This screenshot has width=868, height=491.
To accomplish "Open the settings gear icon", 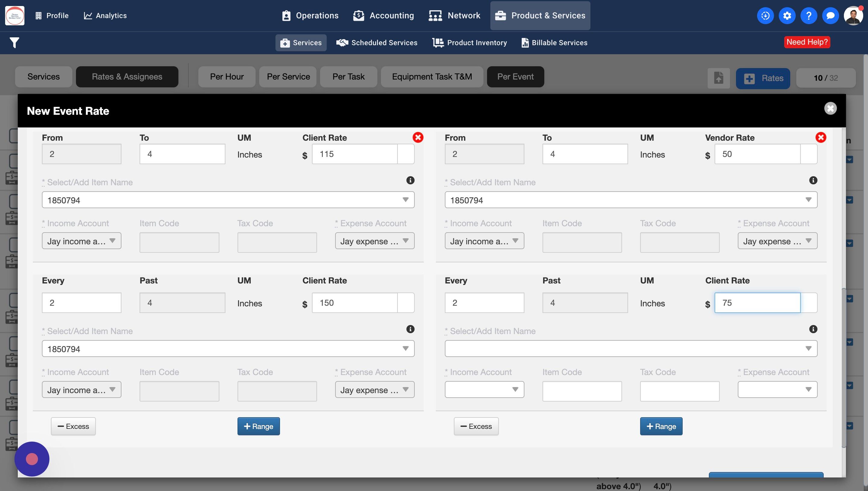I will tap(787, 15).
